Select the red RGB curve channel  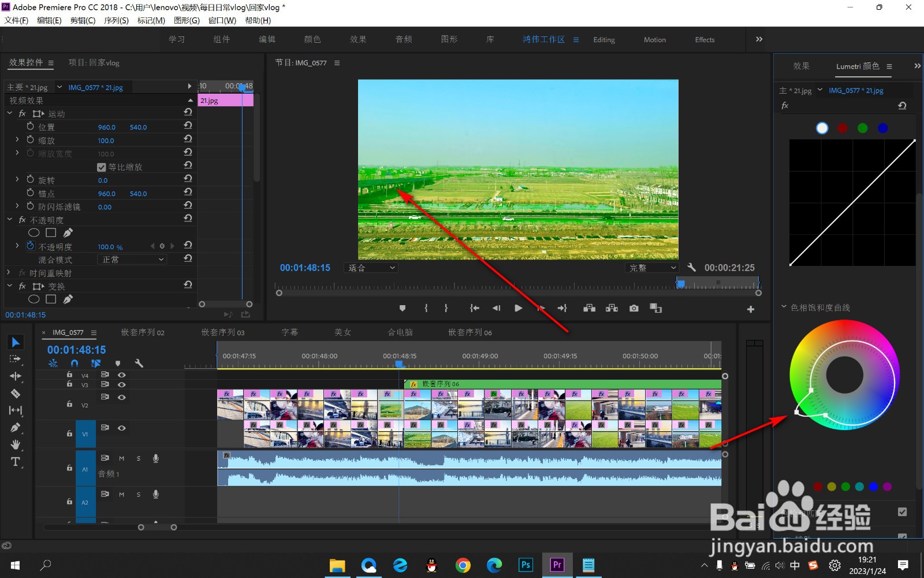tap(843, 128)
